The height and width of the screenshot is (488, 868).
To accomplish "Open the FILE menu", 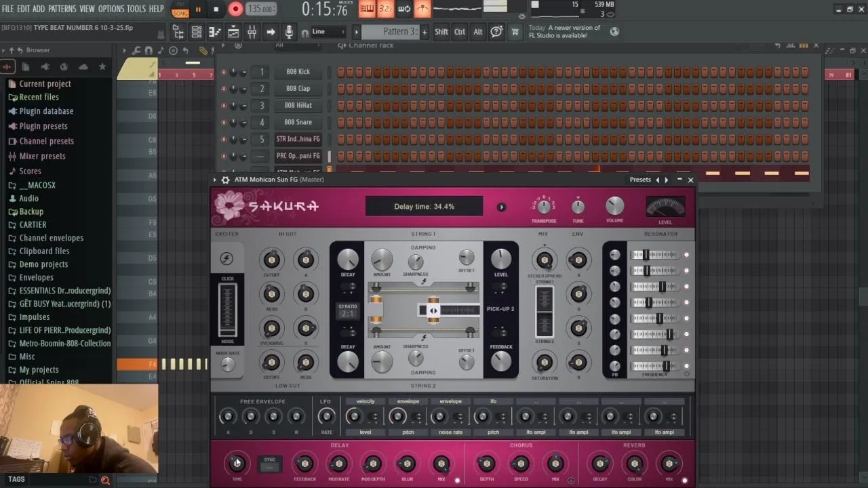I will pos(7,9).
